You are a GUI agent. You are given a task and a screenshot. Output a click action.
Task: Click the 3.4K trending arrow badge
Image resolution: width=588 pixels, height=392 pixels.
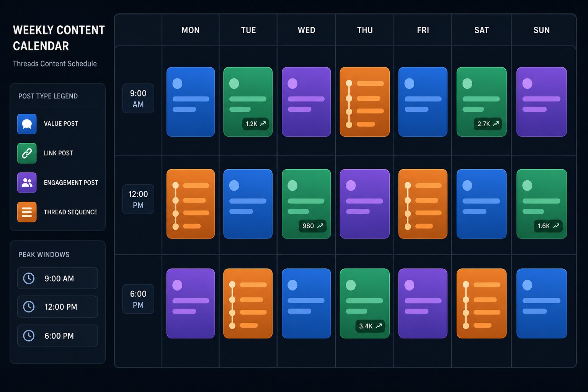click(x=370, y=326)
